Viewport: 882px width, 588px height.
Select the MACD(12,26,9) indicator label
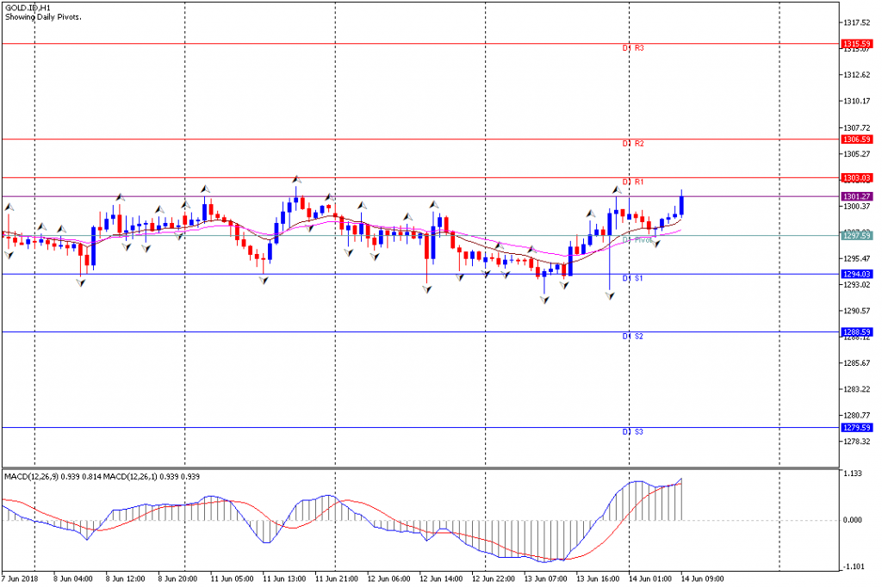(x=32, y=477)
